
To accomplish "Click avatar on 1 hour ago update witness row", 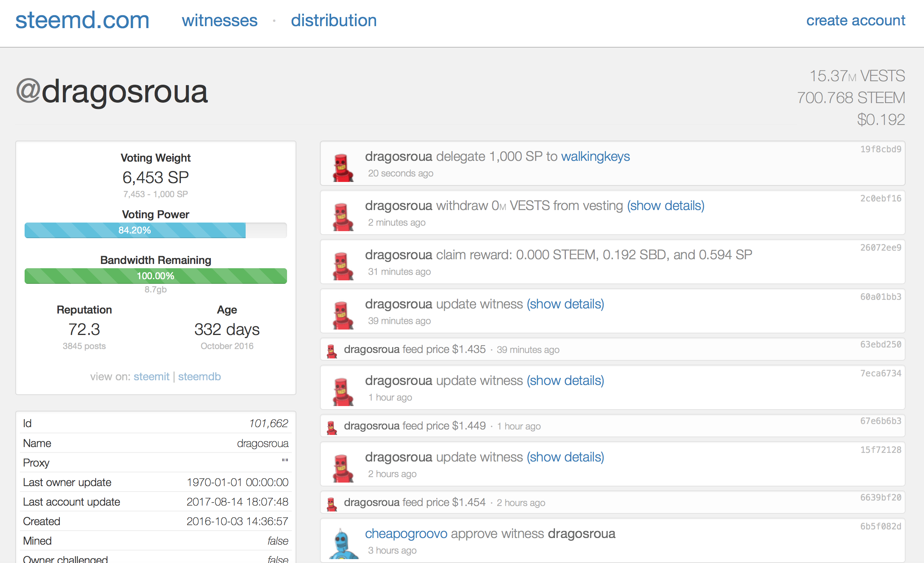I will tap(342, 392).
